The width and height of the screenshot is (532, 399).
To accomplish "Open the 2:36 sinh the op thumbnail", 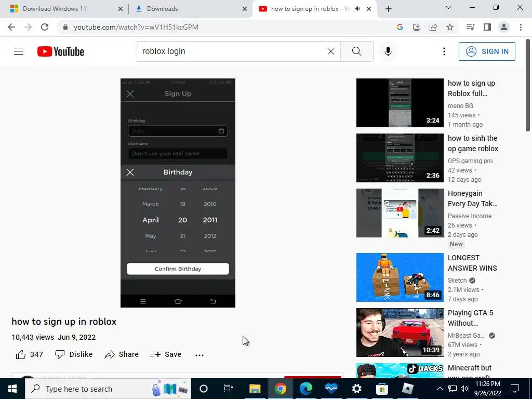I will click(400, 158).
